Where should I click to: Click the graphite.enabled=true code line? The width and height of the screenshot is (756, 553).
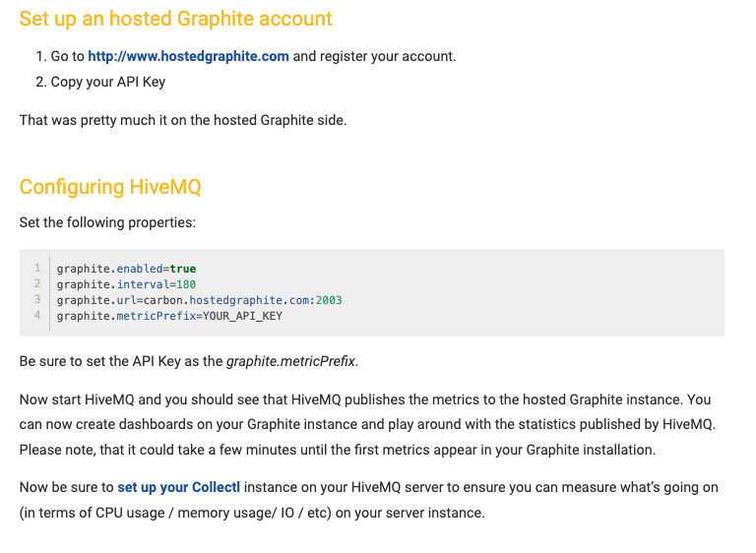126,269
